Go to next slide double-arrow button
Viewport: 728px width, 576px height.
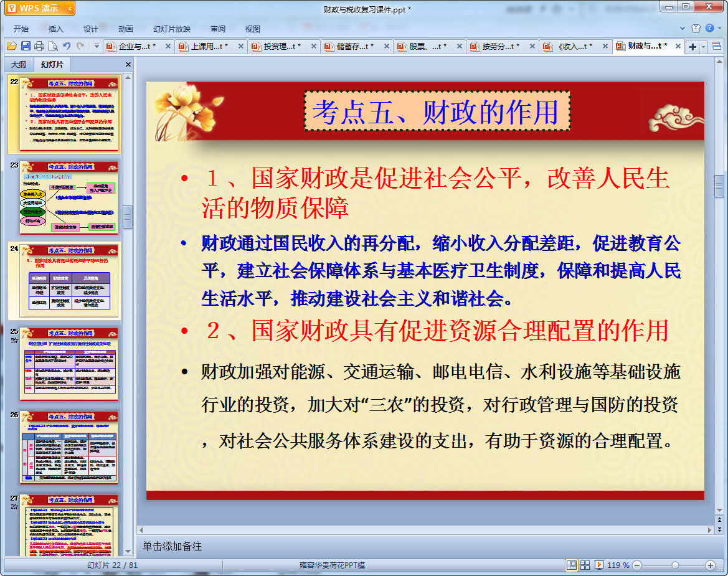(720, 529)
